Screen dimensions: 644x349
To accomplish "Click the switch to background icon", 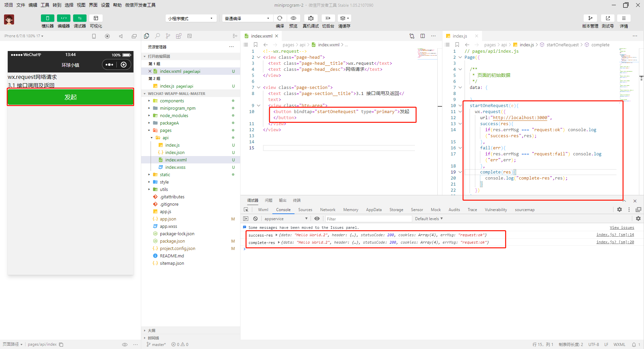I will click(x=328, y=18).
